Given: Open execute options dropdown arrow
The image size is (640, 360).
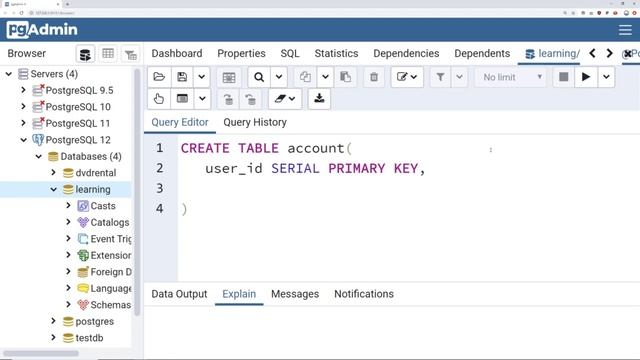Looking at the screenshot, I should 606,77.
